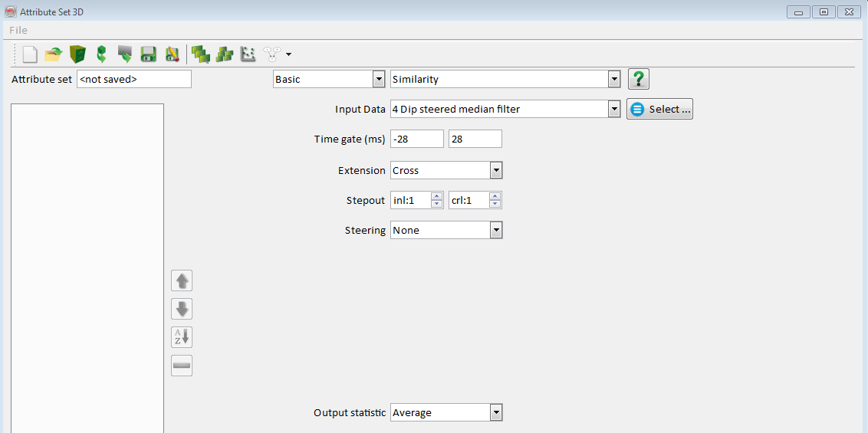Click the stacked green cubes toolbar icon
Image resolution: width=868 pixels, height=433 pixels.
click(200, 54)
